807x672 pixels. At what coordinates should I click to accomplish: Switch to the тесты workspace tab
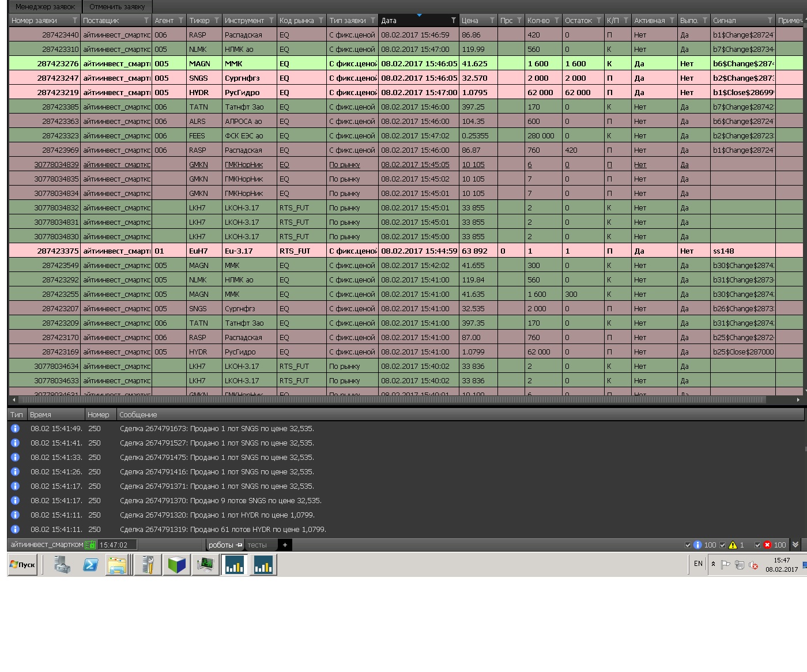coord(258,545)
